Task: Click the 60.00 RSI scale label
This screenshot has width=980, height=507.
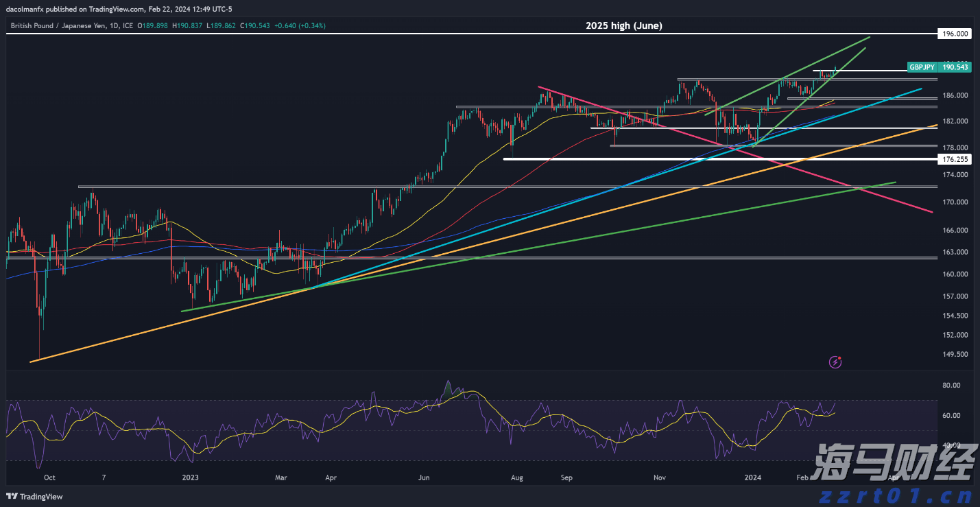Action: pyautogui.click(x=952, y=416)
